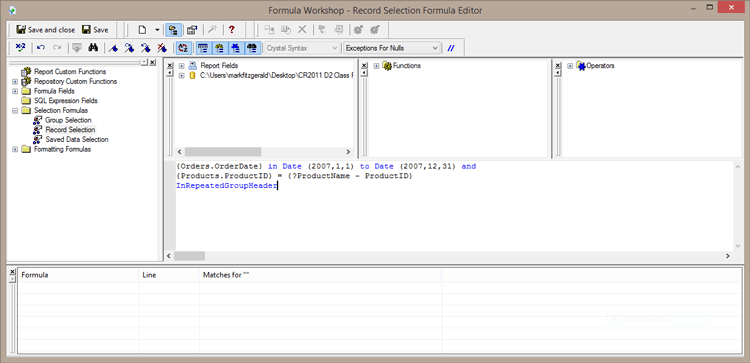Image resolution: width=750 pixels, height=363 pixels.
Task: Expand Repository Custom Functions node
Action: [x=15, y=81]
